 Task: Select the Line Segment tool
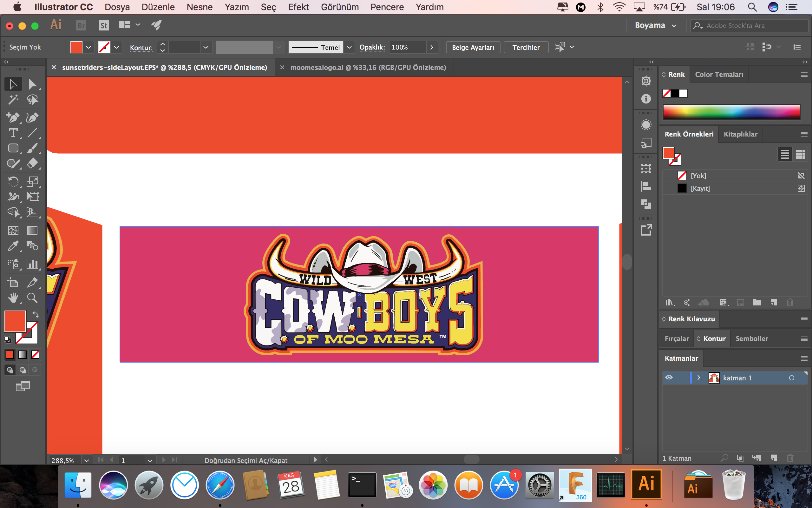point(33,133)
